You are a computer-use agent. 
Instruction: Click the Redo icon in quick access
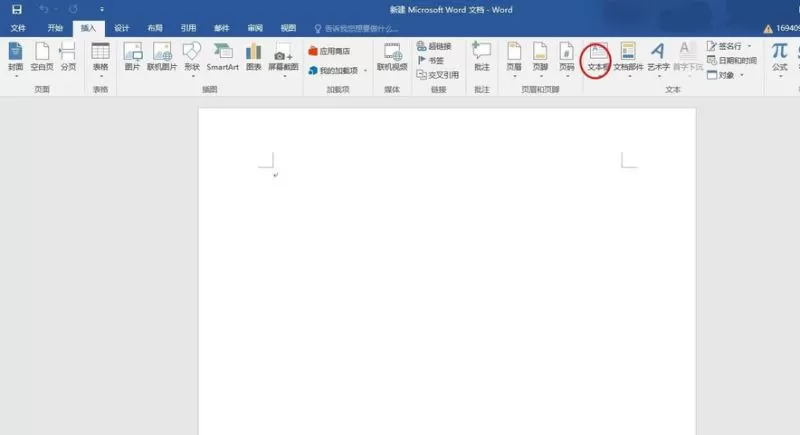tap(73, 9)
